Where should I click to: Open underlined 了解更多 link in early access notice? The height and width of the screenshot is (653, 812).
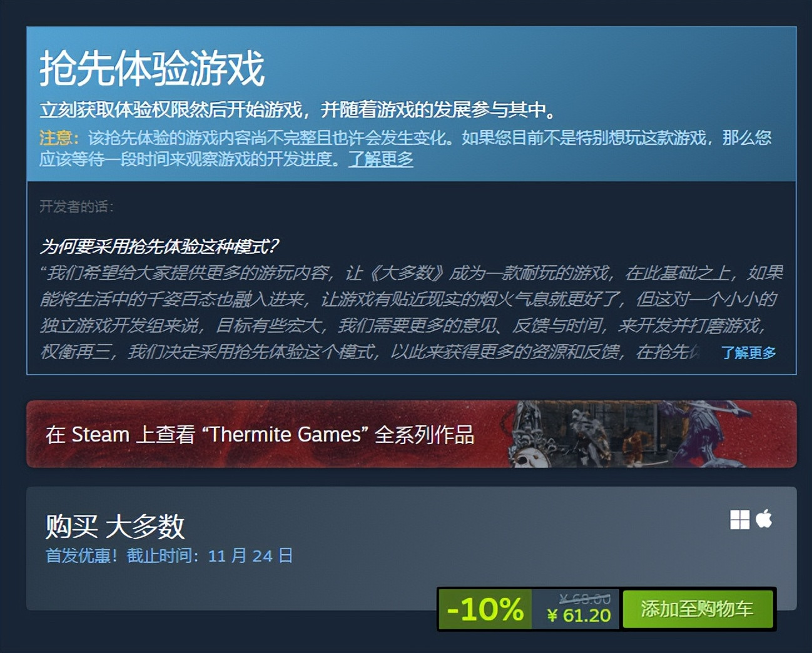tap(380, 159)
